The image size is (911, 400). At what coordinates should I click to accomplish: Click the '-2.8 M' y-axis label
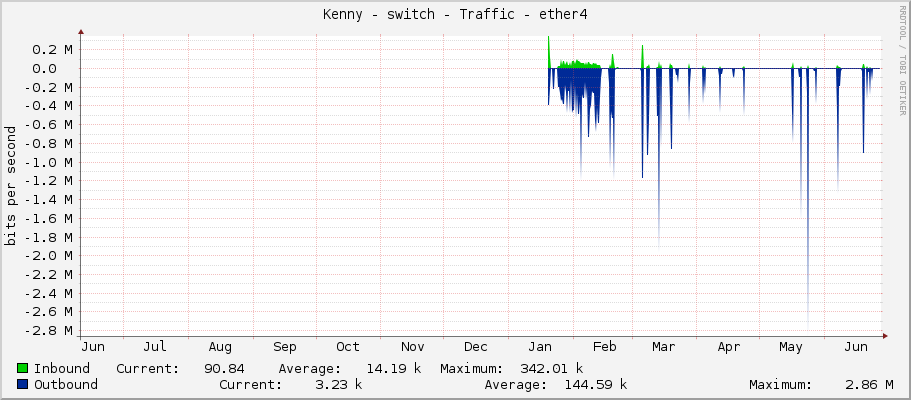tap(49, 331)
